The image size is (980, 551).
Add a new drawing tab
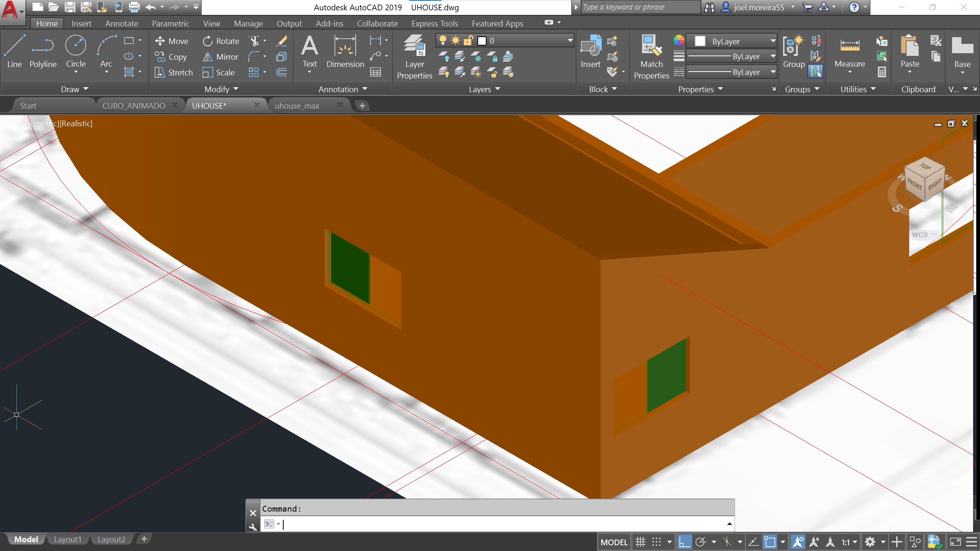tap(362, 106)
